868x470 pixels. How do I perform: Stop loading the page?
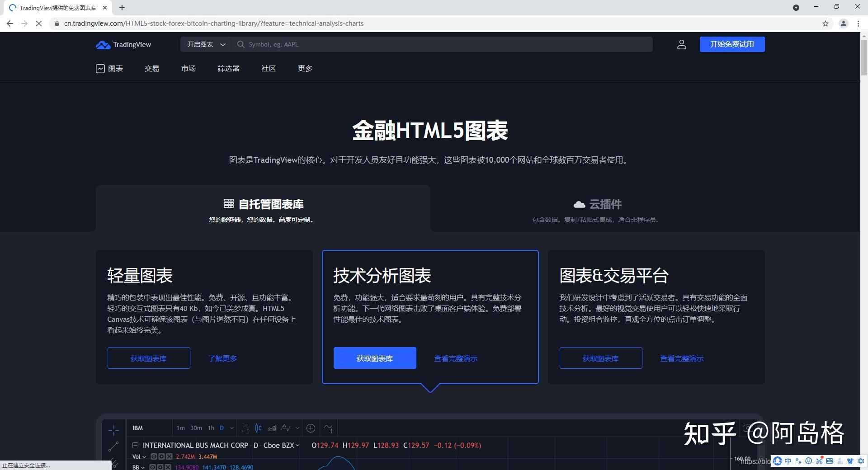(x=39, y=23)
